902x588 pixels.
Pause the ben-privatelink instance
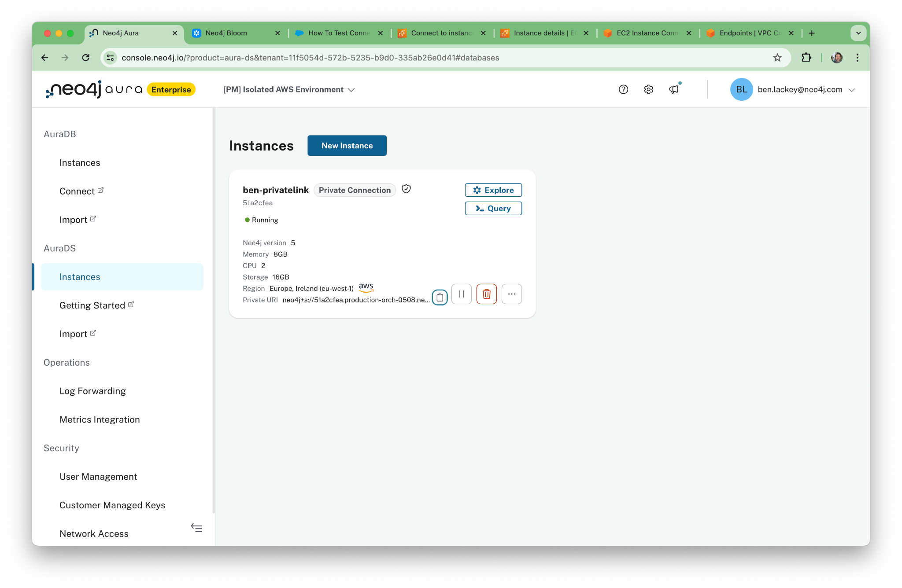(462, 294)
